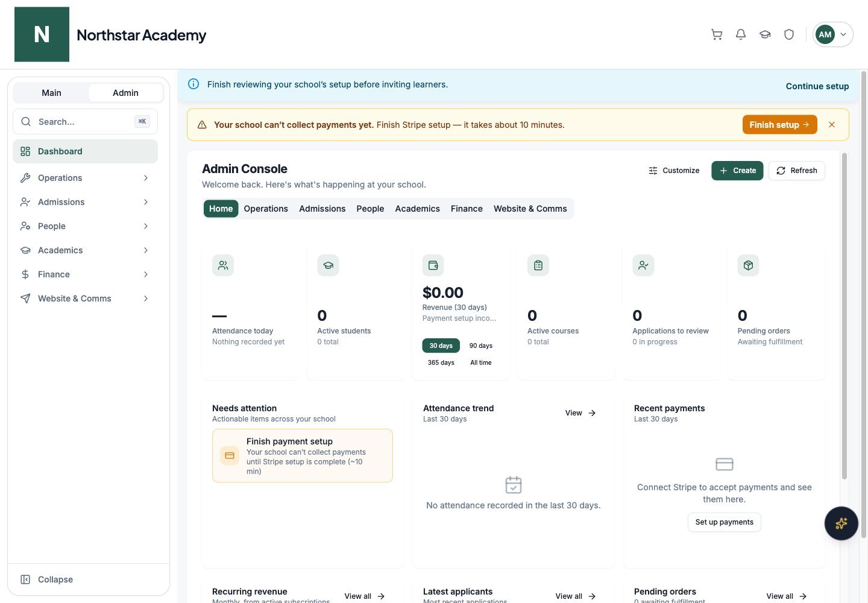Select the 30 days revenue range
868x603 pixels.
[x=441, y=346]
